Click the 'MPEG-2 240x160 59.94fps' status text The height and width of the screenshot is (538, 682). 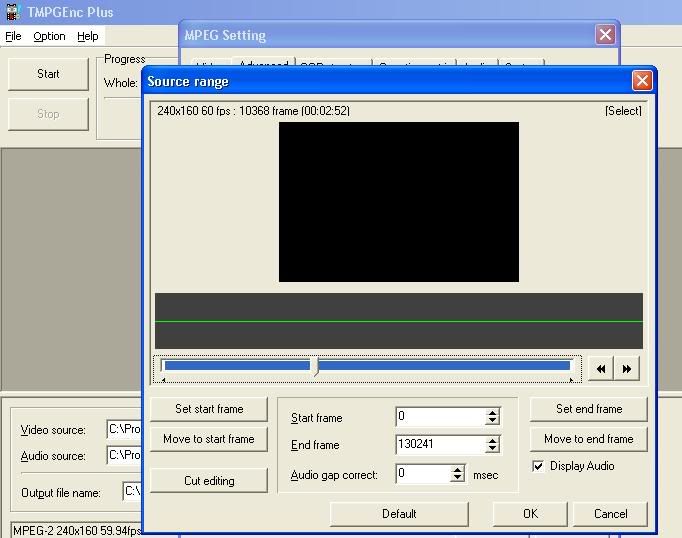(77, 531)
